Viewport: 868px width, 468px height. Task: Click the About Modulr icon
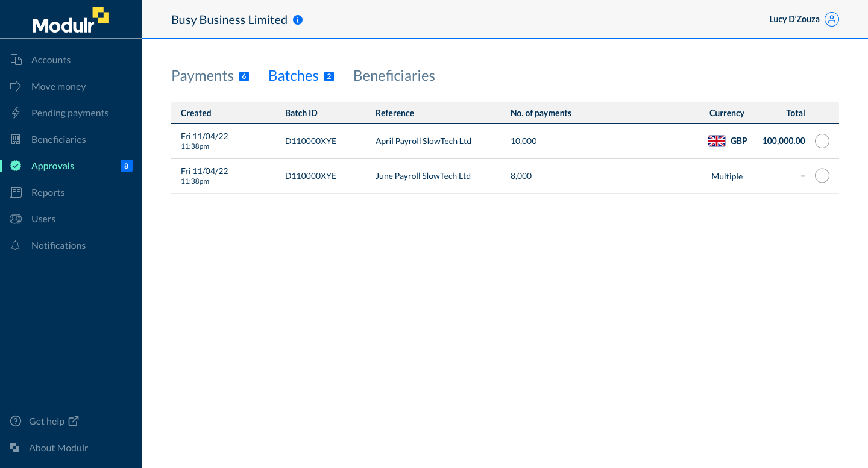click(x=15, y=448)
